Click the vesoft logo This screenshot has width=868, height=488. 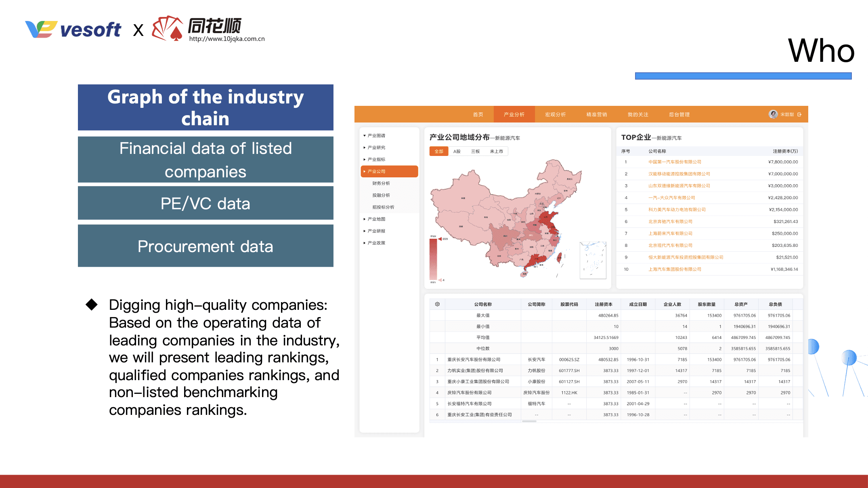click(73, 29)
